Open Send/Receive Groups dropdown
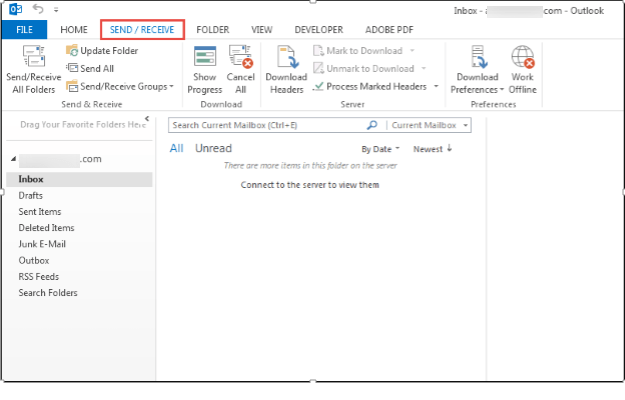The width and height of the screenshot is (625, 400). (x=120, y=86)
